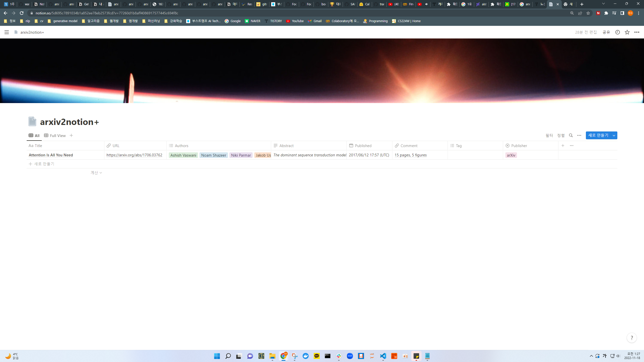The image size is (644, 362).
Task: Open Chrome tab search chevron
Action: click(603, 4)
